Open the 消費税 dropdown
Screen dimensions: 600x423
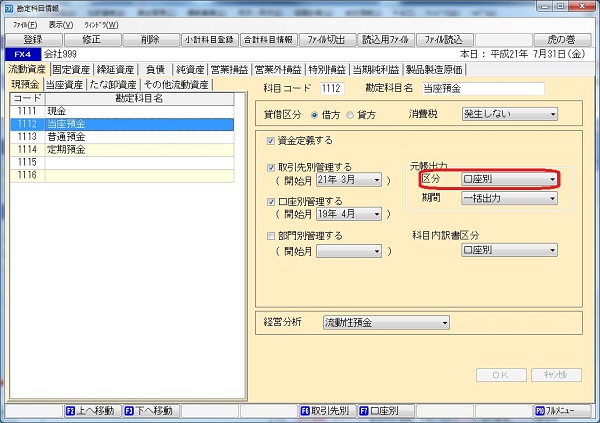click(x=510, y=114)
